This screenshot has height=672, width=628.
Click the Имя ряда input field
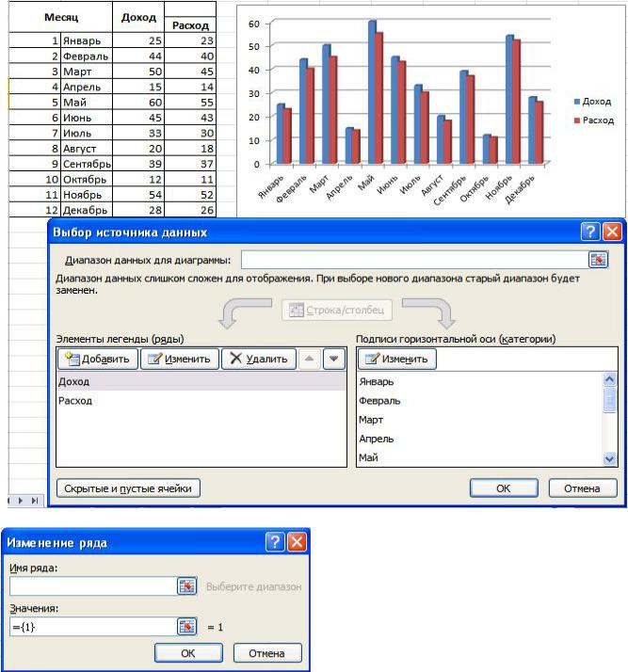(x=93, y=585)
